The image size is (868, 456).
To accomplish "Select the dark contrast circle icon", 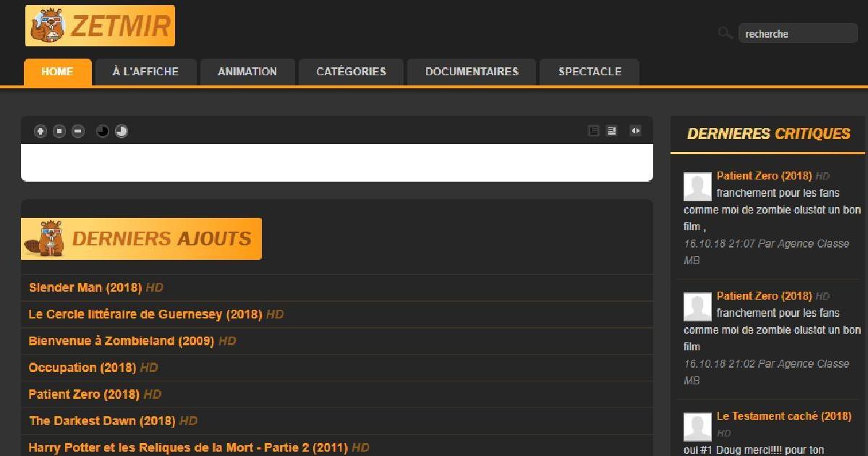I will 103,131.
